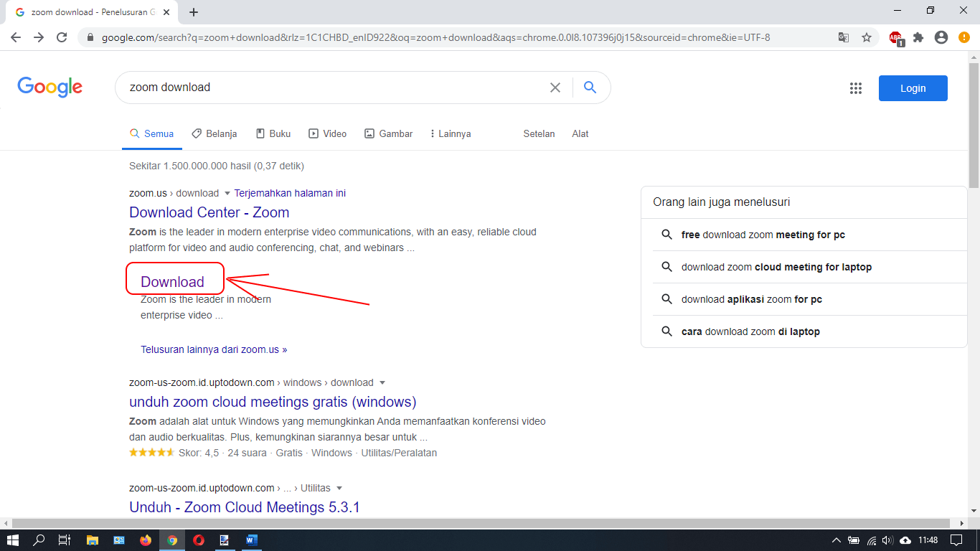Open the Wi-Fi network tray icon
The width and height of the screenshot is (980, 551).
tap(872, 540)
